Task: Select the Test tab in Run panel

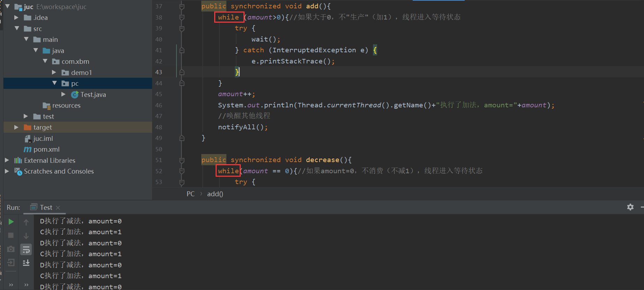Action: click(x=46, y=207)
